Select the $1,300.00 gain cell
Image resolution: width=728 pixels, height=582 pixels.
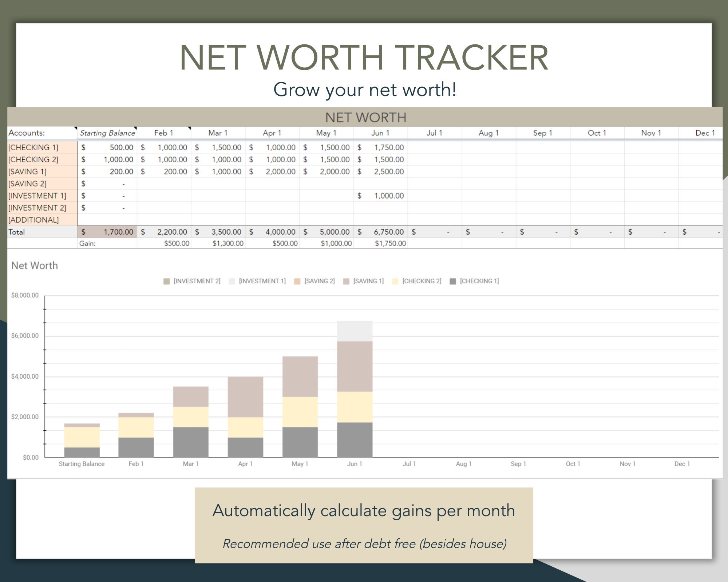218,243
